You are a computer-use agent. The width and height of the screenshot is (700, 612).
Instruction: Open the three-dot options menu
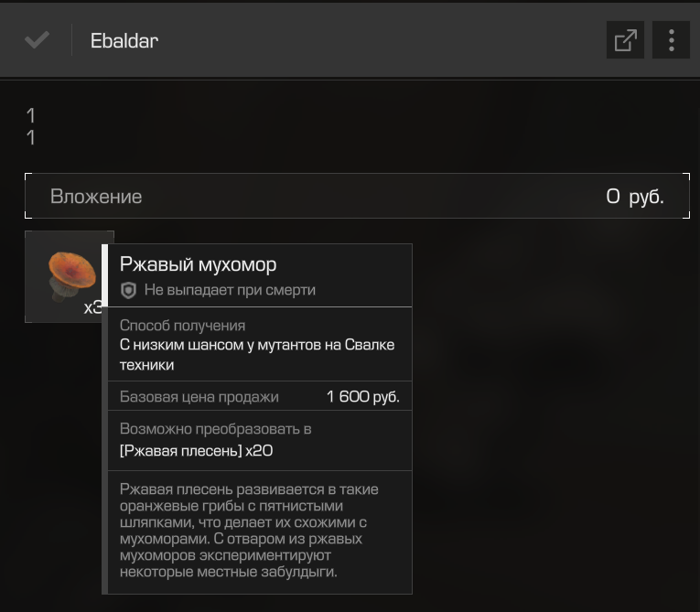click(x=671, y=40)
